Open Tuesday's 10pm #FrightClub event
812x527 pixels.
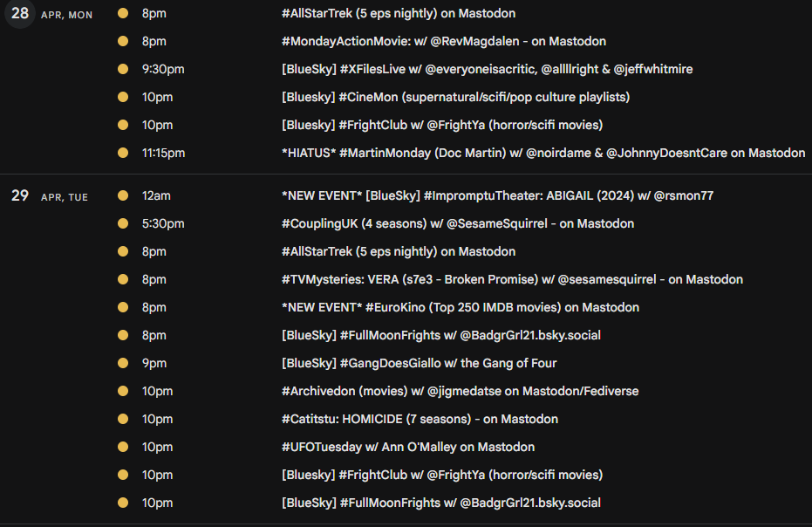click(442, 476)
